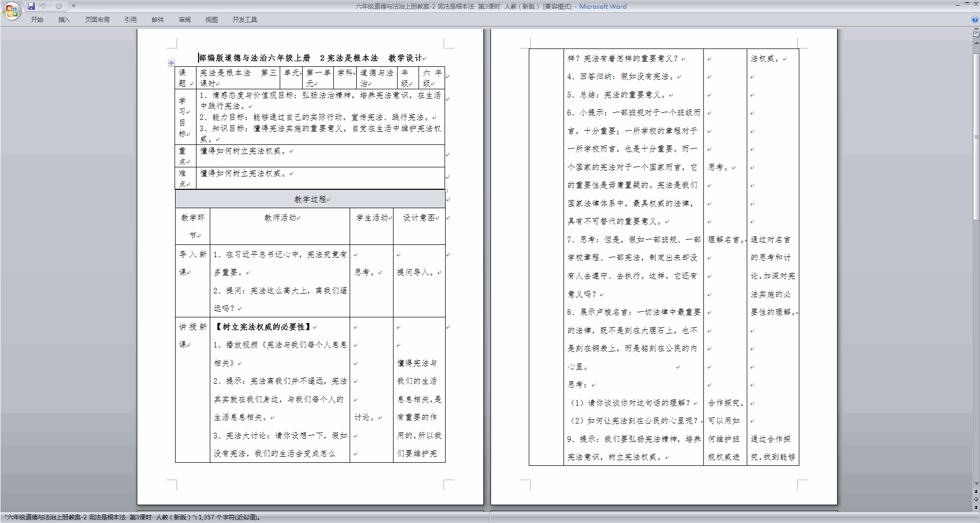Image resolution: width=980 pixels, height=523 pixels.
Task: Open the 开发工具 ribbon tab
Action: tap(245, 20)
